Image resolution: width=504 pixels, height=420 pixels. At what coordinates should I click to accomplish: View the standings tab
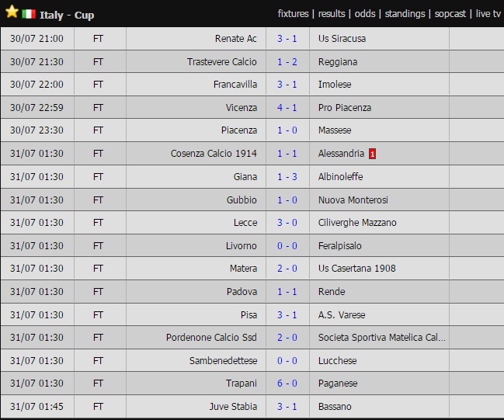click(x=405, y=14)
